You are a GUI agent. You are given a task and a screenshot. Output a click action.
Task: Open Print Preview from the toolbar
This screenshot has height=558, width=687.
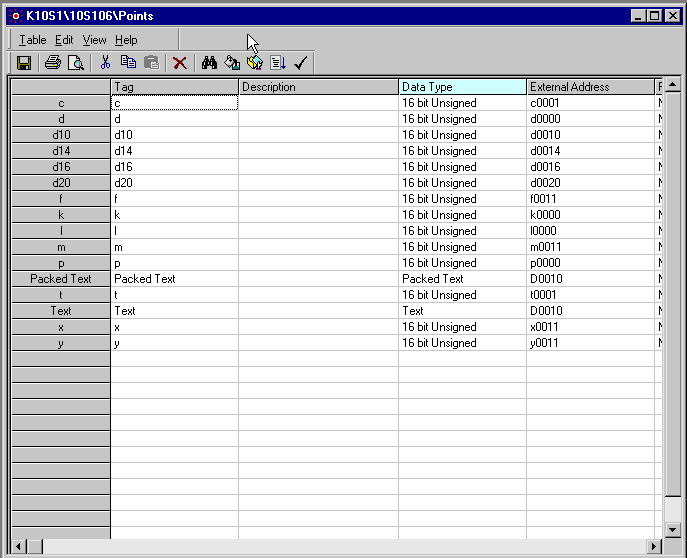(x=76, y=63)
